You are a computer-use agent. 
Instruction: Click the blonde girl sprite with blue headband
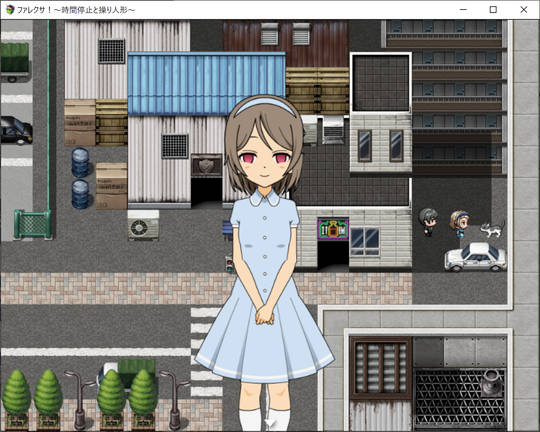tap(460, 224)
